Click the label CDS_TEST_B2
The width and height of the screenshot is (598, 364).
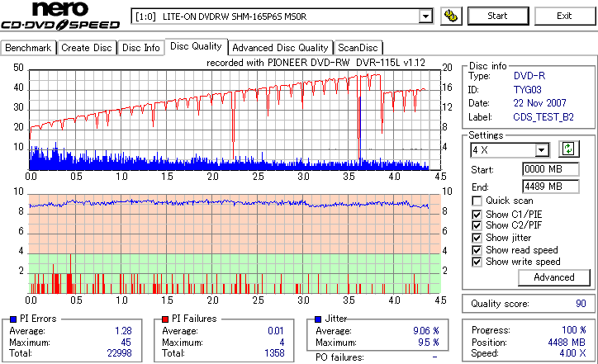point(543,117)
